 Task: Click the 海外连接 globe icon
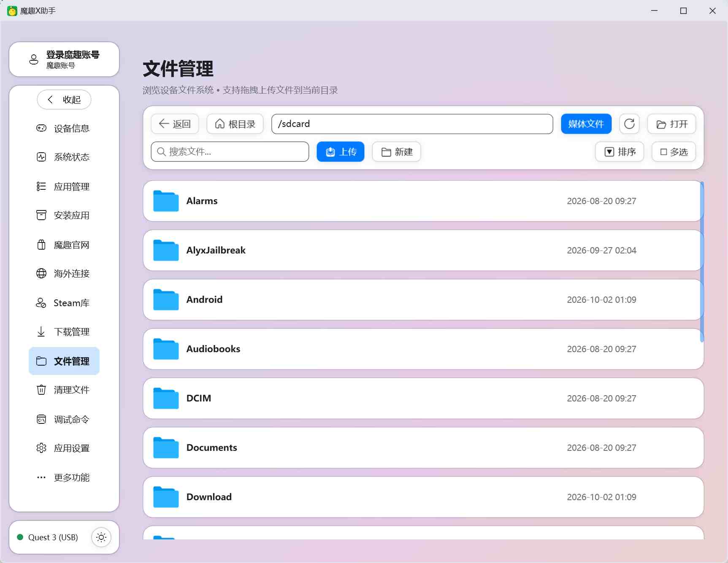[41, 273]
